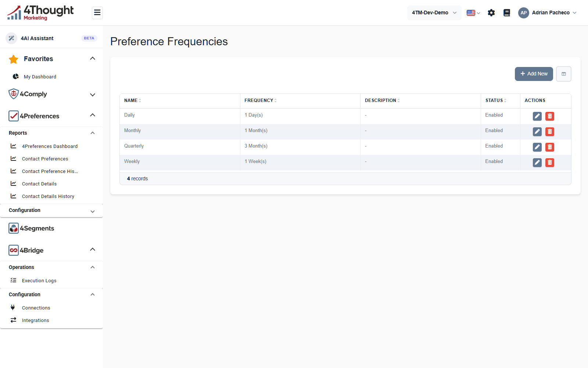588x368 pixels.
Task: Collapse the Operations group
Action: pos(93,267)
